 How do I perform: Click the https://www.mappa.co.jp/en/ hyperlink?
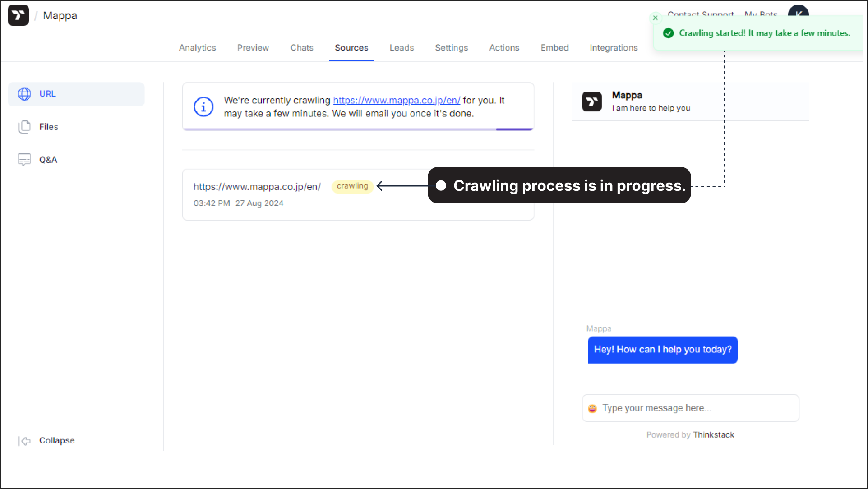397,100
